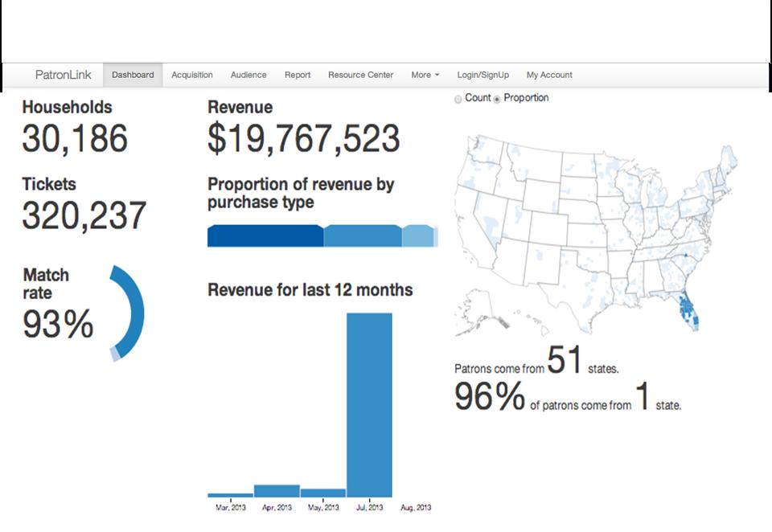Screen dimensions: 772x532
Task: Go to the Acquisition page
Action: pos(192,75)
